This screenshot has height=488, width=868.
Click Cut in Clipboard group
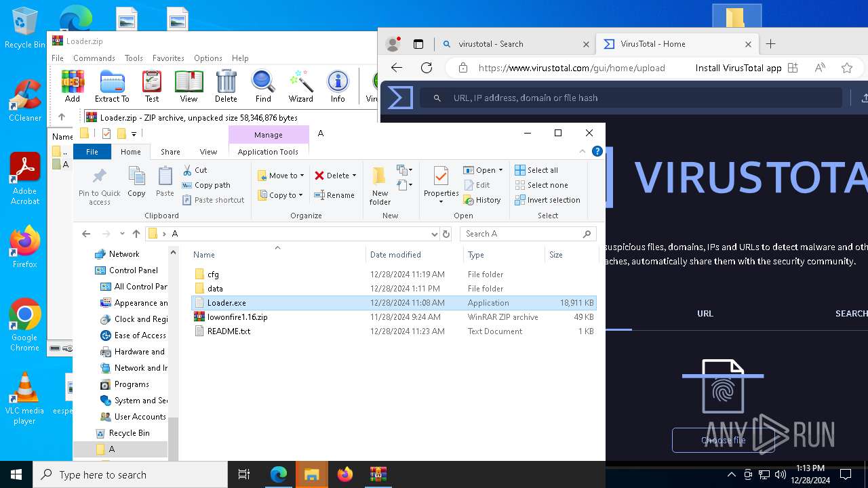click(195, 170)
